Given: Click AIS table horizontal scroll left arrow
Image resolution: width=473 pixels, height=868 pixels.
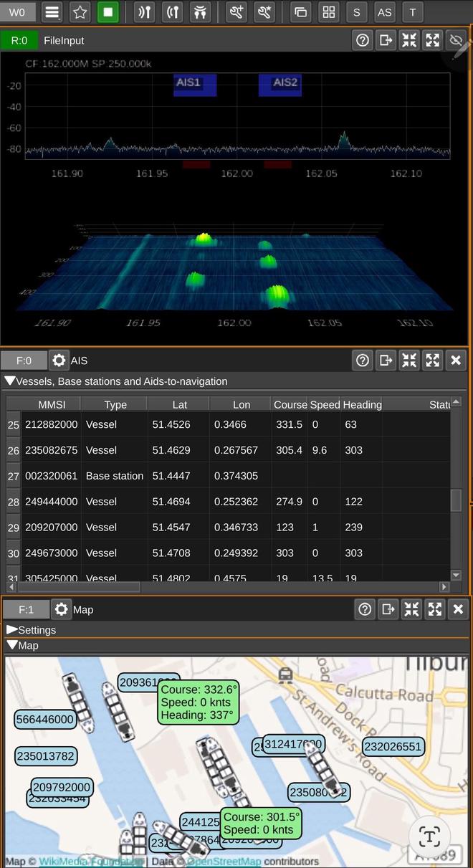Looking at the screenshot, I should click(11, 586).
